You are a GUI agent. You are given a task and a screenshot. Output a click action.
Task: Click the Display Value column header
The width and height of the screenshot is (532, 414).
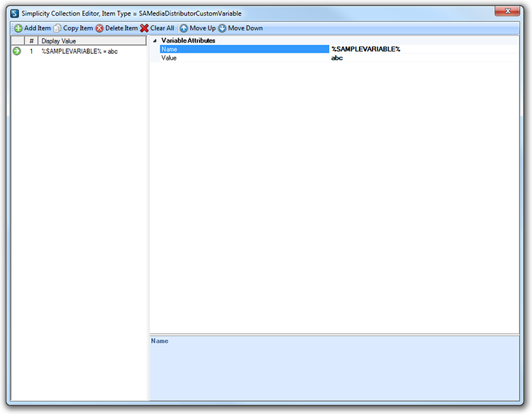pyautogui.click(x=92, y=40)
